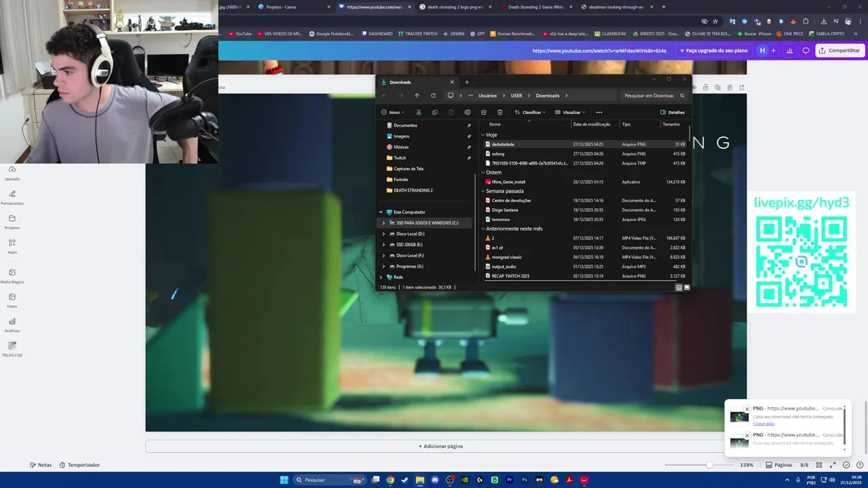Open Projetos in Canva sidebar
This screenshot has width=868, height=488.
[12, 222]
